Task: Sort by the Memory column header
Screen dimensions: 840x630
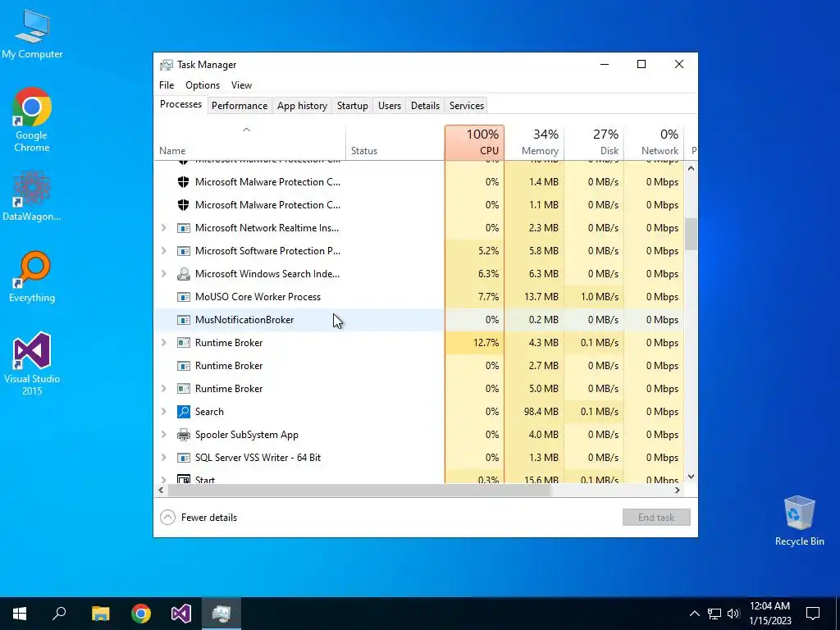Action: [x=535, y=143]
